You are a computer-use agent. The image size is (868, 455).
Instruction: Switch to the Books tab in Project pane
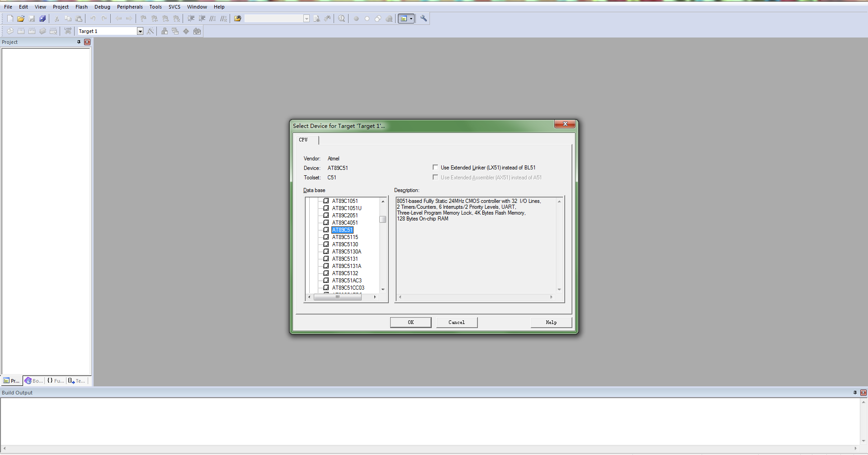click(x=34, y=381)
